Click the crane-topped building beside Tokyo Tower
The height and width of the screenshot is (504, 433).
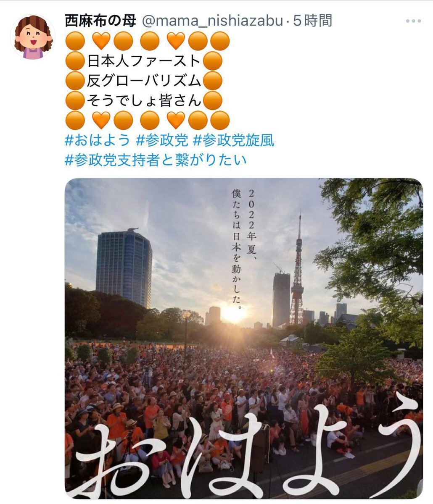point(281,298)
